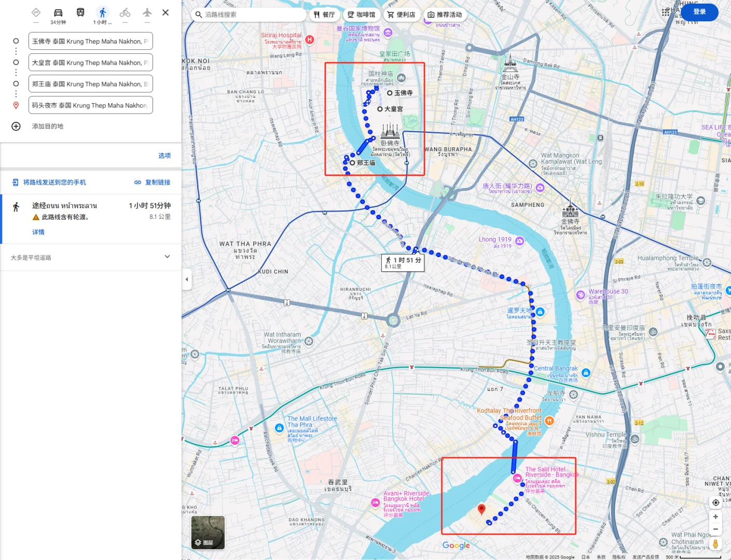Click the 1小时51分钟 route duration text
Image resolution: width=731 pixels, height=560 pixels.
tap(150, 206)
